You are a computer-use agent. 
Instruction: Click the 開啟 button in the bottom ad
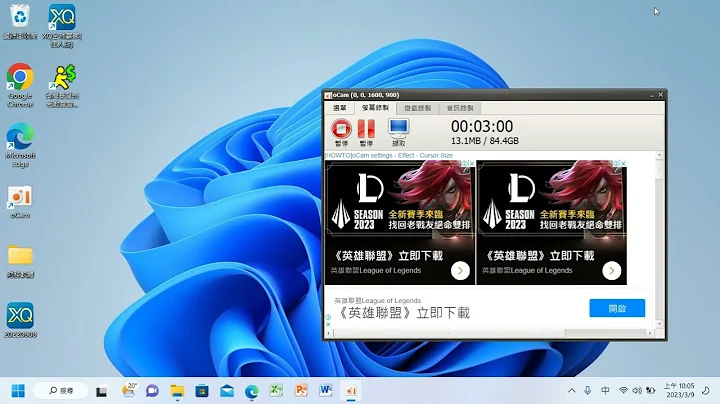tap(617, 308)
